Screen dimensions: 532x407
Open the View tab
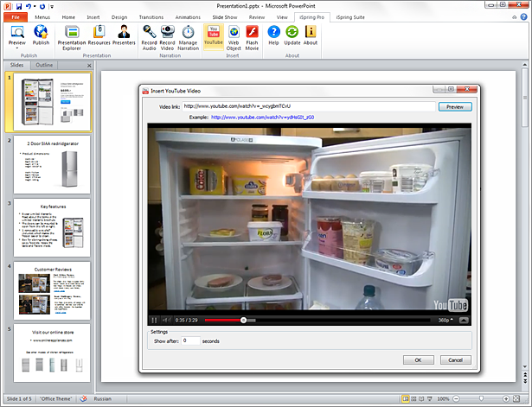282,17
